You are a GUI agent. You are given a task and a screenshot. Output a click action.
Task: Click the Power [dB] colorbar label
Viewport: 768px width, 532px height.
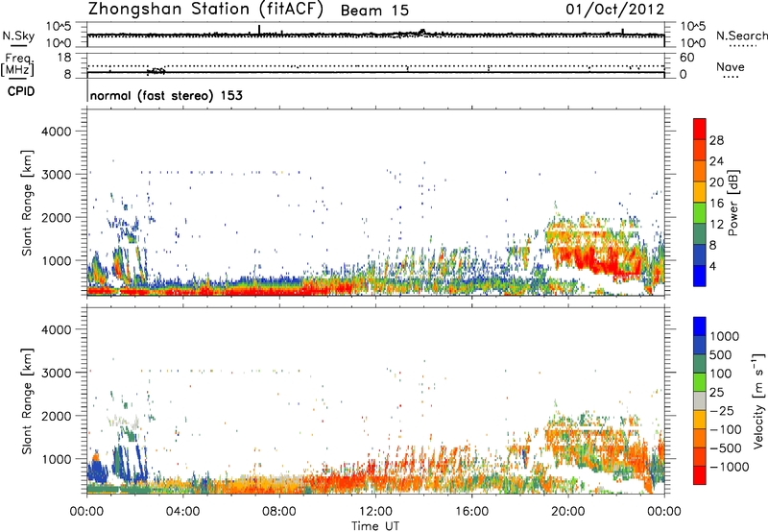pyautogui.click(x=733, y=203)
